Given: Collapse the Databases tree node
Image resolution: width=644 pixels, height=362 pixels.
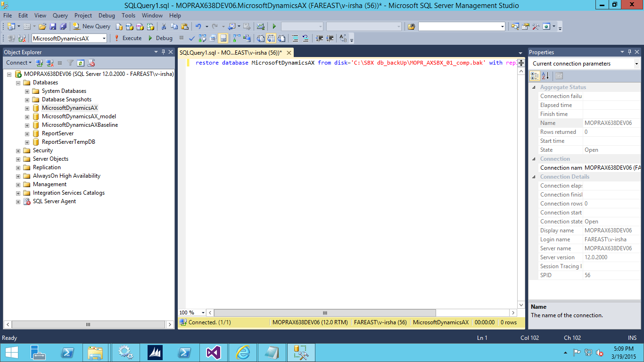Looking at the screenshot, I should coord(18,82).
